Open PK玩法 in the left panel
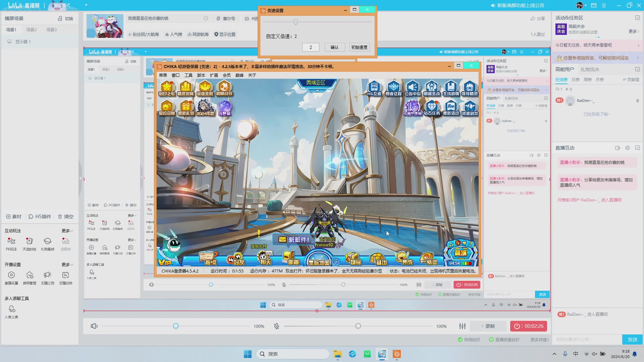Screen dimensions: 644x362 tap(11, 244)
